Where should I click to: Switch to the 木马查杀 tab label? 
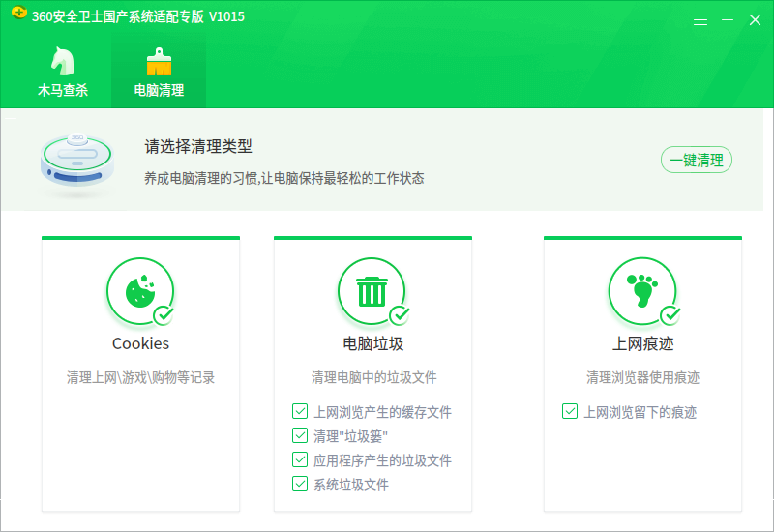(x=63, y=90)
